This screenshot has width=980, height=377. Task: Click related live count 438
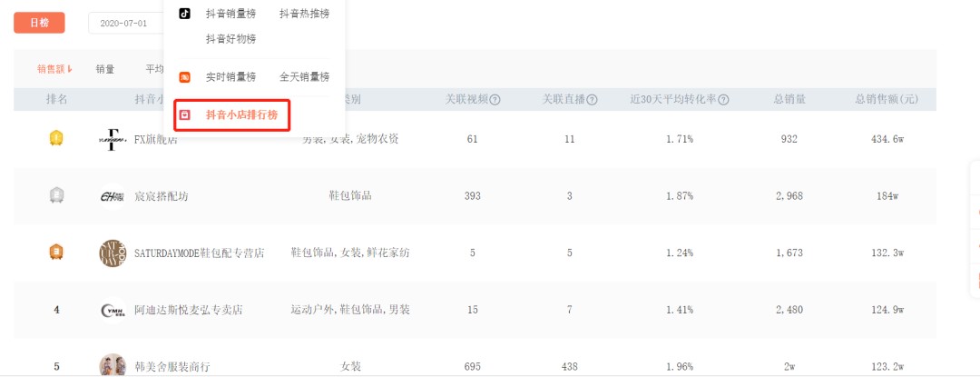(x=569, y=367)
